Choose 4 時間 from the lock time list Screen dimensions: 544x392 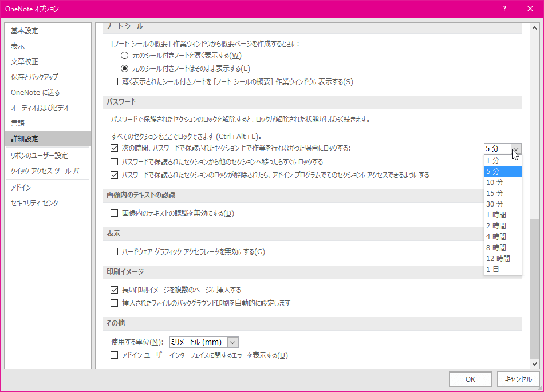pos(503,236)
